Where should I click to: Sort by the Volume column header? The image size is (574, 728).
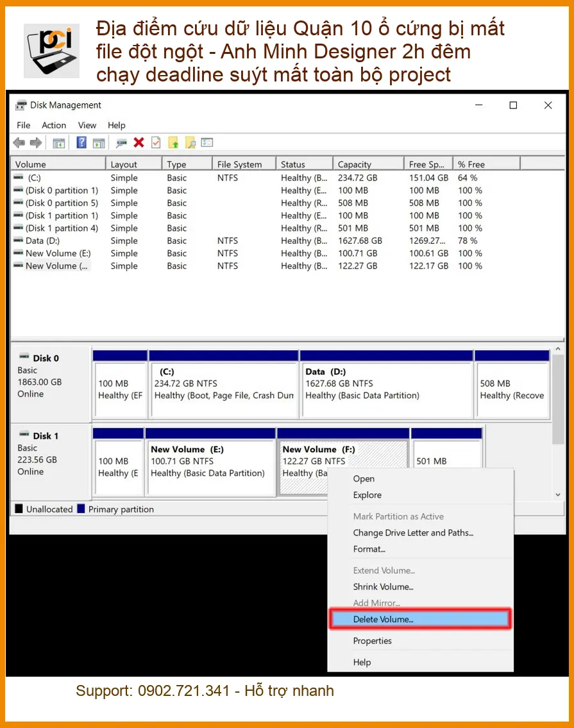[58, 164]
